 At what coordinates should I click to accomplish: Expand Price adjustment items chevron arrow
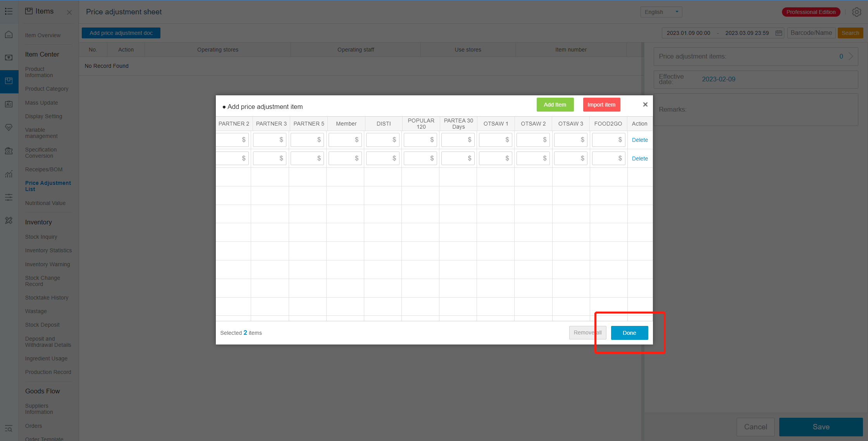[851, 56]
